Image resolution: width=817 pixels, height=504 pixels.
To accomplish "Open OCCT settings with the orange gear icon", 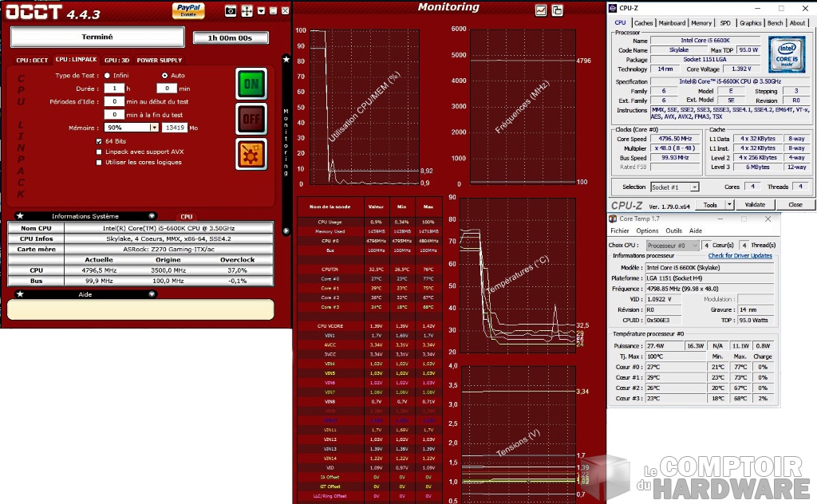I will click(x=251, y=153).
